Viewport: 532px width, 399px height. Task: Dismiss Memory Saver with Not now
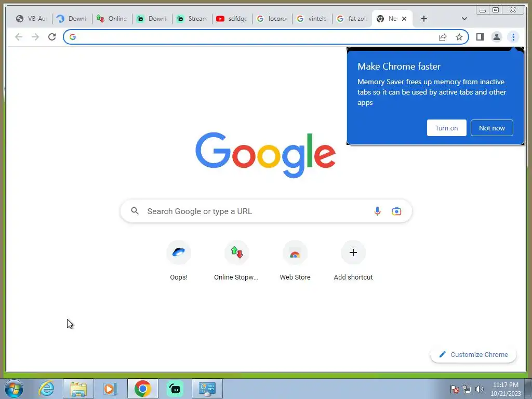pyautogui.click(x=491, y=128)
